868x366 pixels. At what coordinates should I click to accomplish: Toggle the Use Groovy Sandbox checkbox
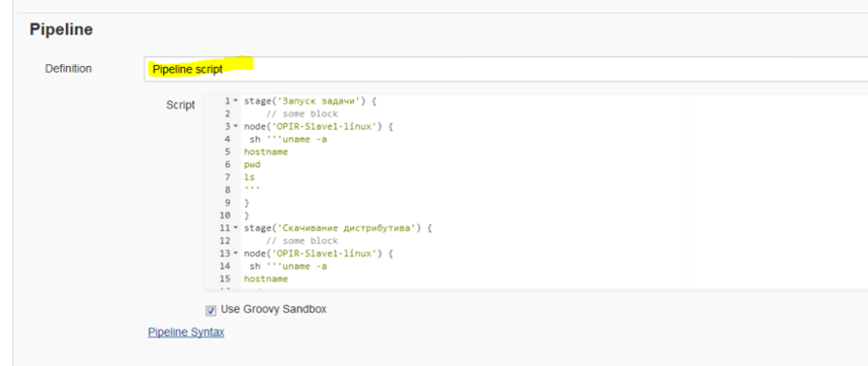pos(210,310)
